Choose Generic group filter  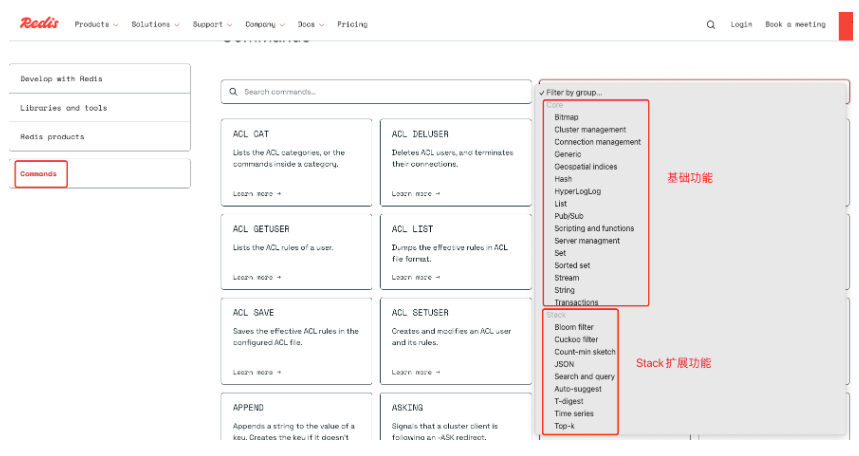tap(568, 154)
